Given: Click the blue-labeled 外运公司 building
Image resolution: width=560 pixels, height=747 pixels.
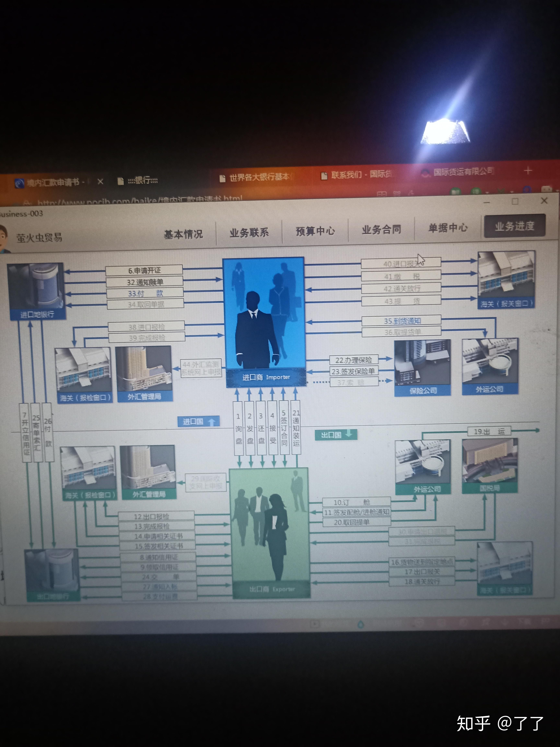Looking at the screenshot, I should click(x=490, y=366).
